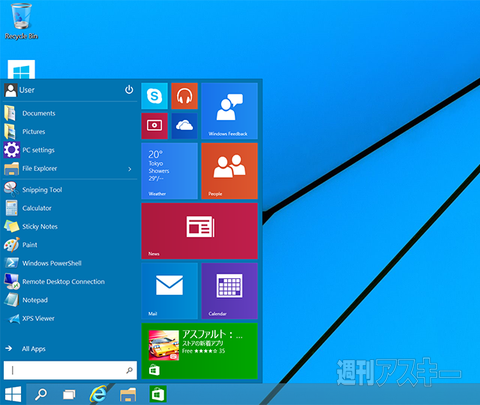Viewport: 480px width, 405px height.
Task: Click the User account picture
Action: [11, 90]
